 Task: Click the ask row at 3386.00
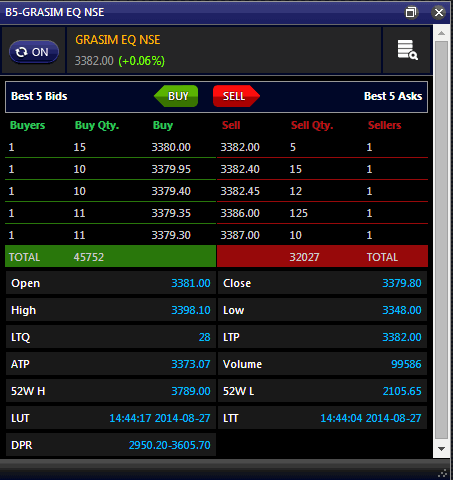coord(322,213)
